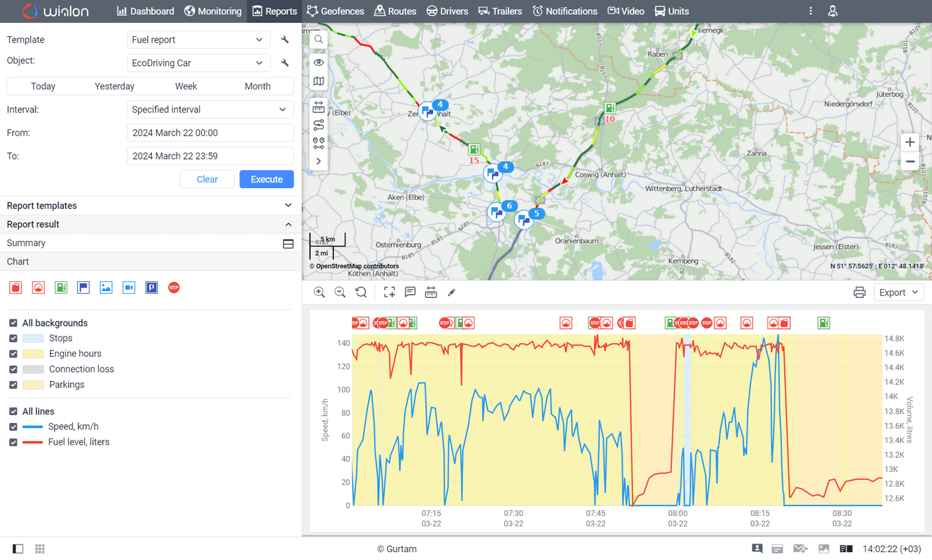Open the Interval dropdown set to Specified interval
Screen dimensions: 932x560
tap(210, 109)
